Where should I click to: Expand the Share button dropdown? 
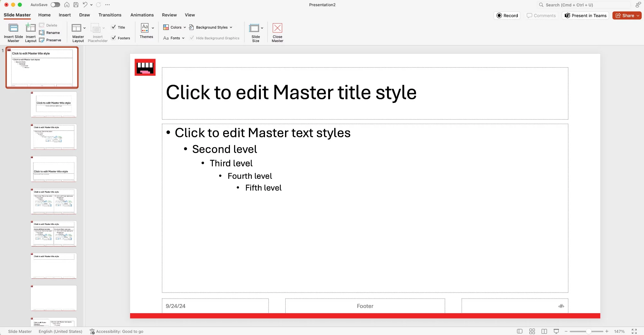[638, 15]
